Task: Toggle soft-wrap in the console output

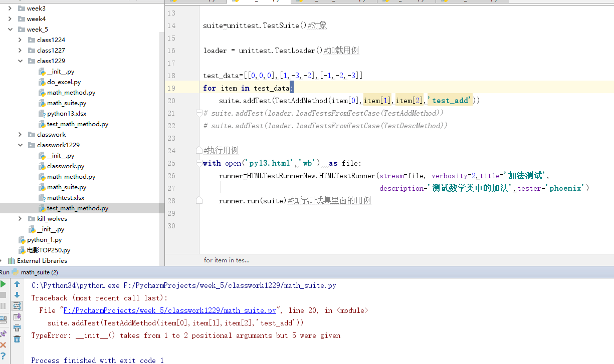Action: (x=17, y=306)
